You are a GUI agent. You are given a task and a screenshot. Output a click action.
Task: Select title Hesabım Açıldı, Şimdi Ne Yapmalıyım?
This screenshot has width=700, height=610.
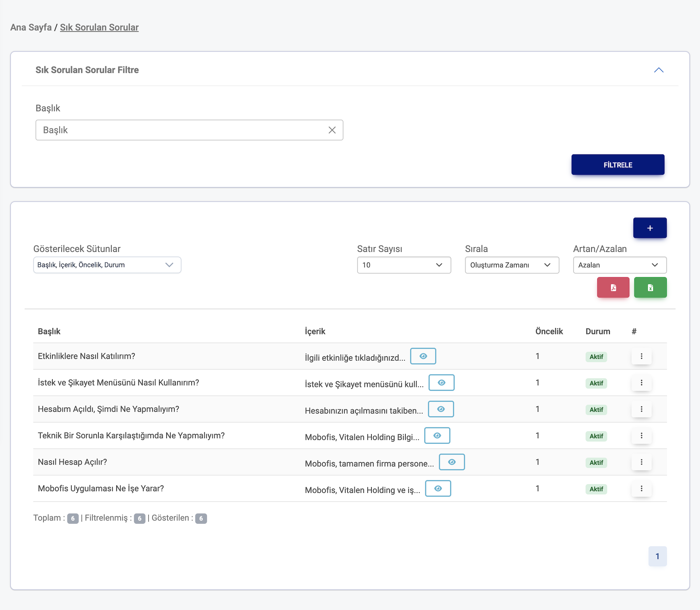coord(108,409)
